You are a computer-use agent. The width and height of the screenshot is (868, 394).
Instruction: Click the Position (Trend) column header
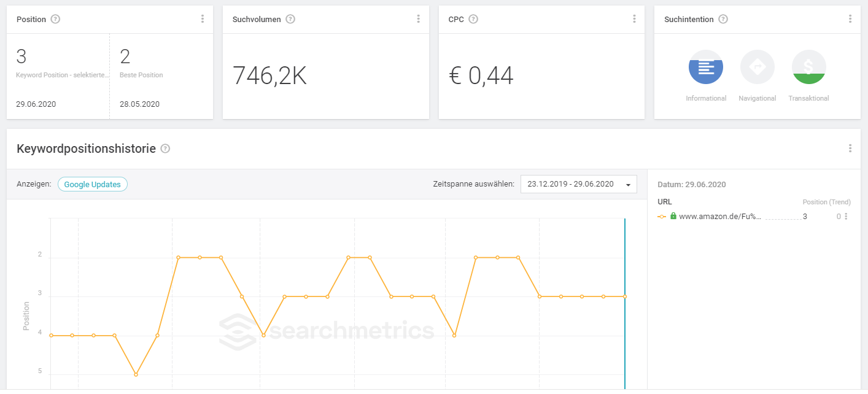click(827, 202)
